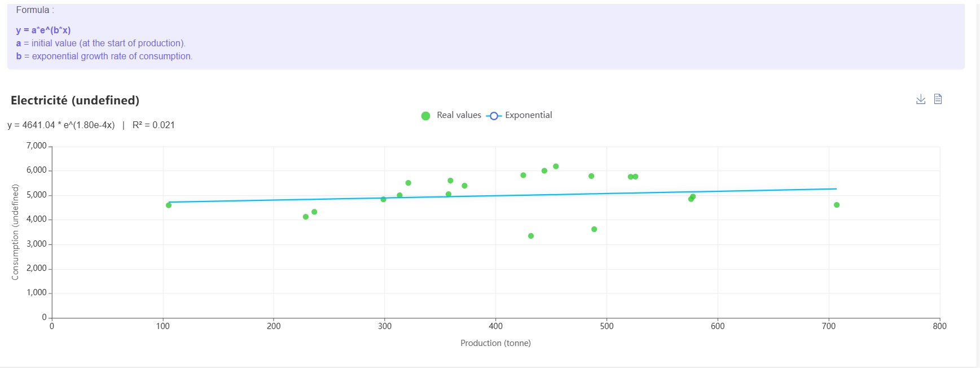Select the rightmost data point past production 700

[x=837, y=205]
